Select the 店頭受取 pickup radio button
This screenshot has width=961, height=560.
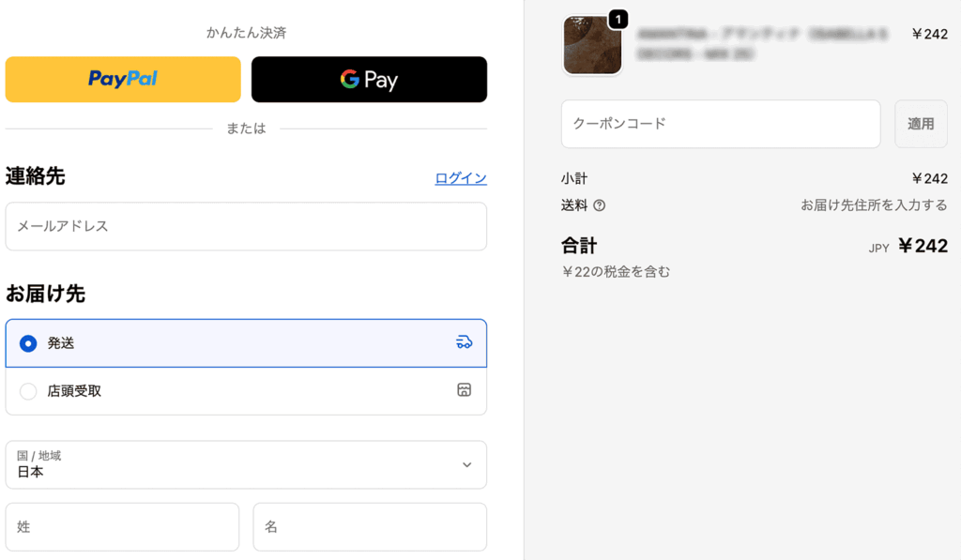click(x=28, y=391)
